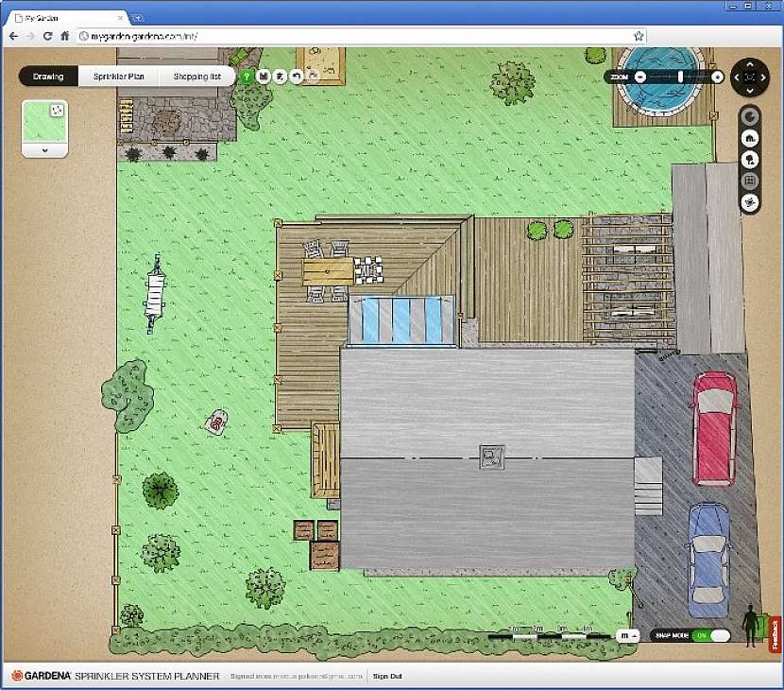
Task: Toggle the Snap Mode switch
Action: pos(710,635)
